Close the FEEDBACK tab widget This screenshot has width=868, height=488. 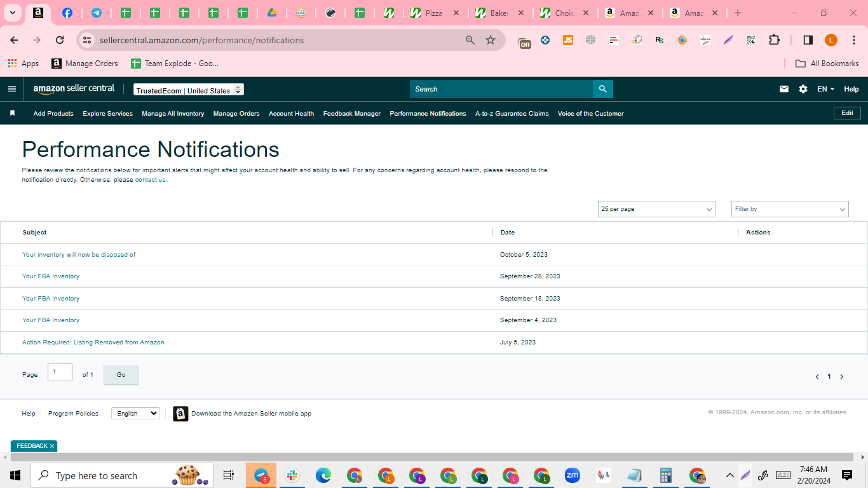point(52,446)
